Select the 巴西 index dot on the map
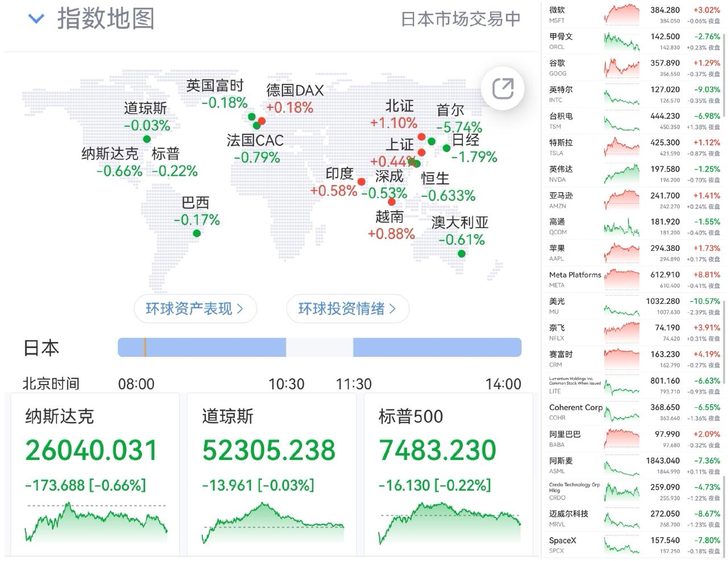The width and height of the screenshot is (728, 561). point(197,233)
